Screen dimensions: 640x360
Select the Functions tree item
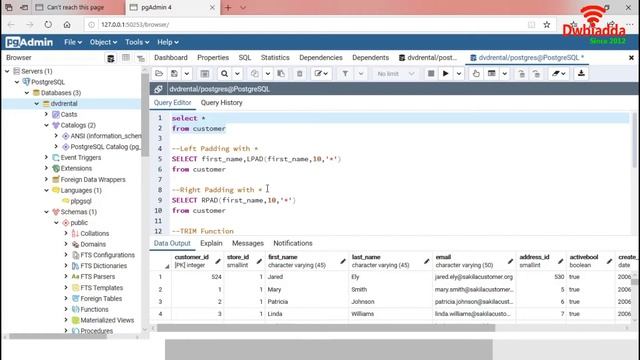click(94, 309)
